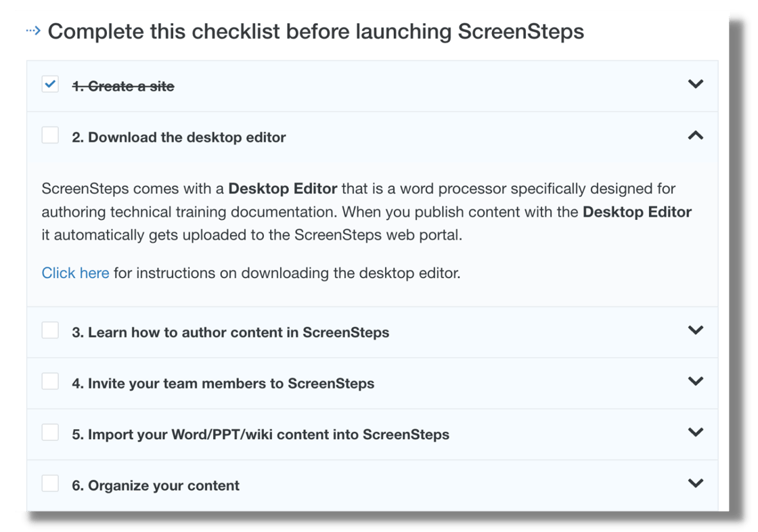
Task: Open '4. Invite your team members' item
Action: coord(223,384)
